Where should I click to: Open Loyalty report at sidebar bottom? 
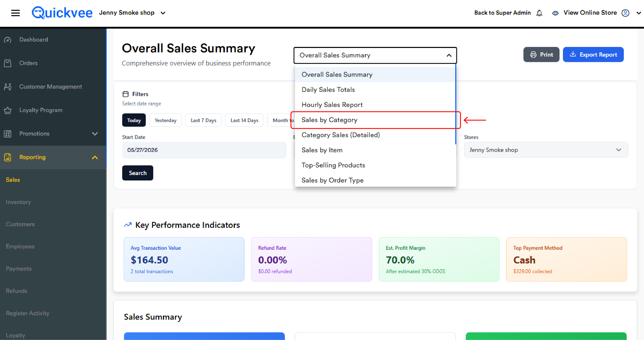[x=15, y=336]
